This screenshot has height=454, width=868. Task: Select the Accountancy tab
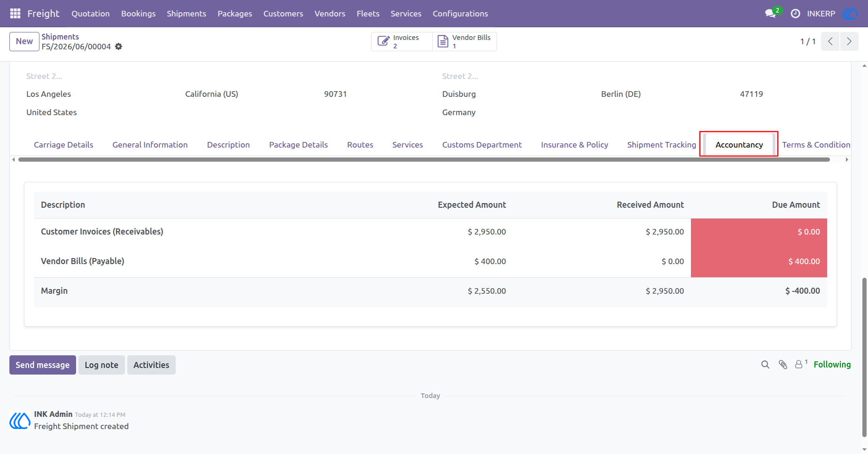[x=739, y=145]
